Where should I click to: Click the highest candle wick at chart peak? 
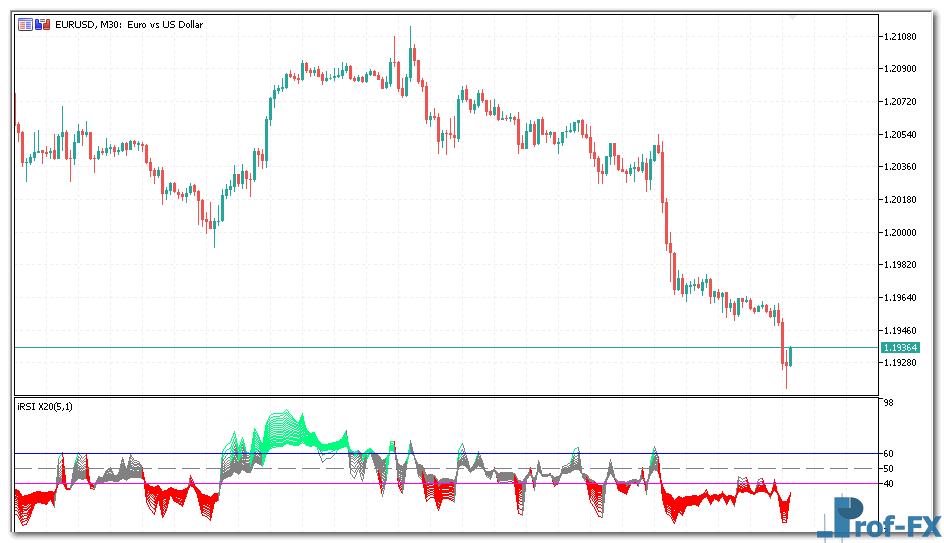(411, 30)
